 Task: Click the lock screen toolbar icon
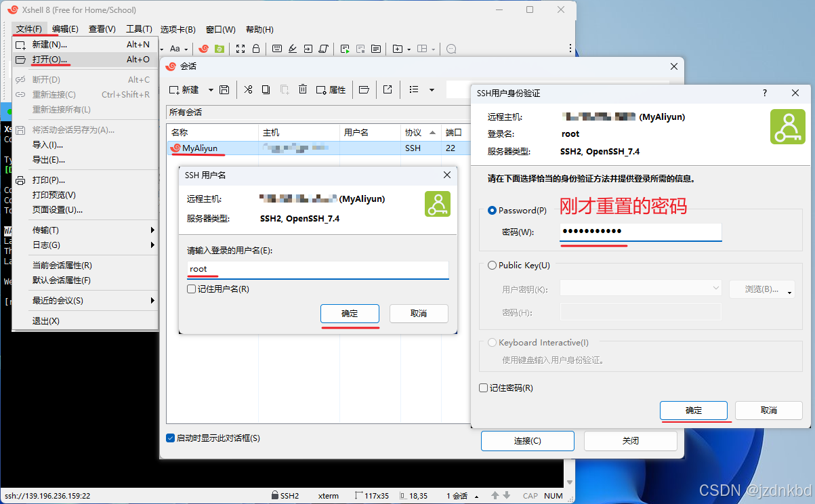(256, 49)
